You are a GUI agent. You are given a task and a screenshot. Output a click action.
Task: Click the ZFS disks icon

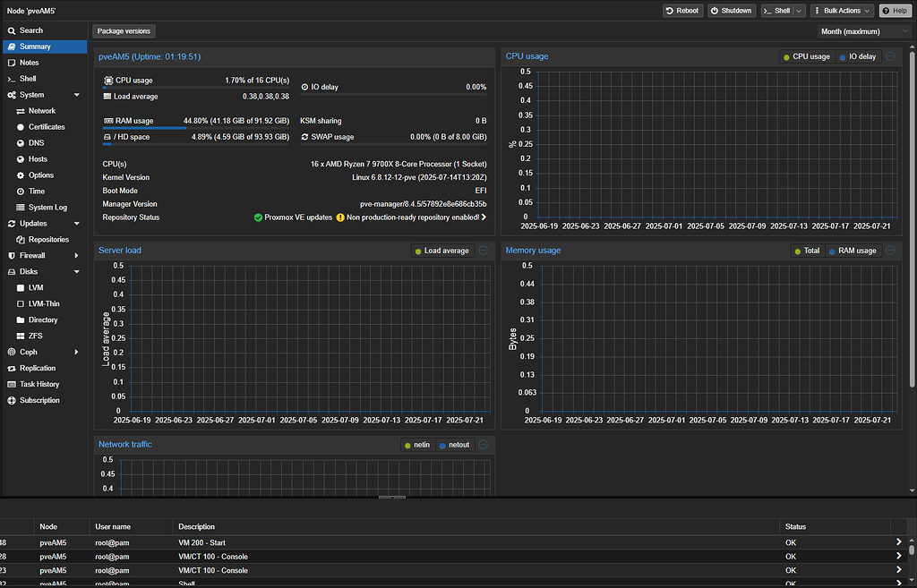21,336
